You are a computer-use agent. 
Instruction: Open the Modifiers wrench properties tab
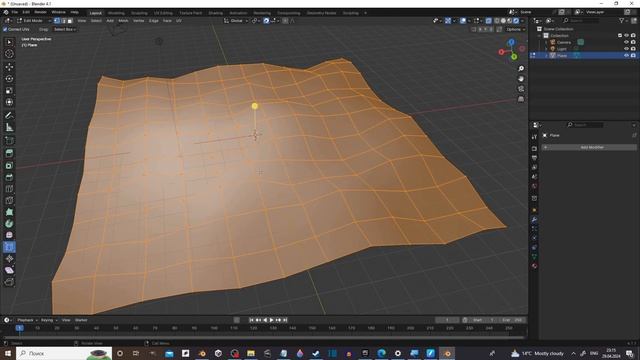[x=534, y=220]
